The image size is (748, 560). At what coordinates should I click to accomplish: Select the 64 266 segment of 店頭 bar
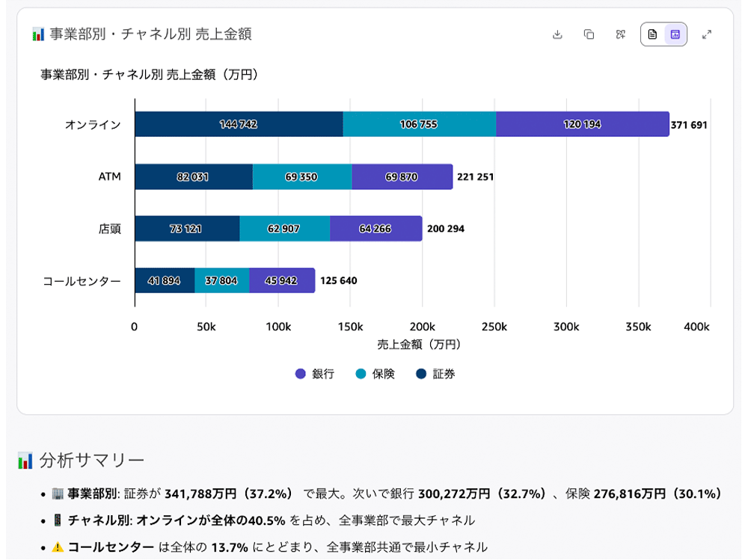click(376, 229)
